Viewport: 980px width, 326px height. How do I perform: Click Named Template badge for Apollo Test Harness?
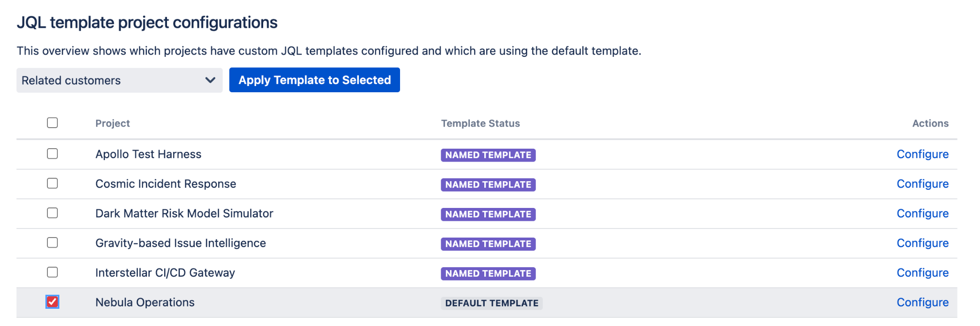coord(488,155)
